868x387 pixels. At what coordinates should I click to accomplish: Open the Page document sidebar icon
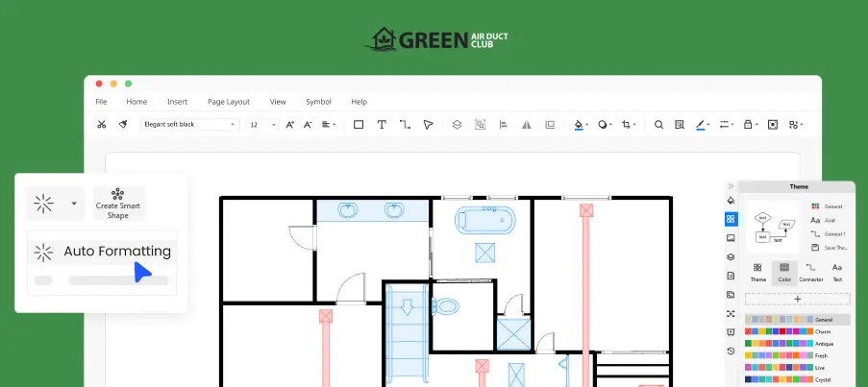(x=731, y=276)
